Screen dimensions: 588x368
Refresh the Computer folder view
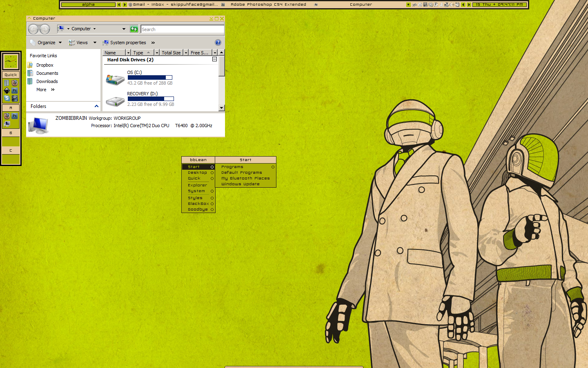(x=134, y=29)
